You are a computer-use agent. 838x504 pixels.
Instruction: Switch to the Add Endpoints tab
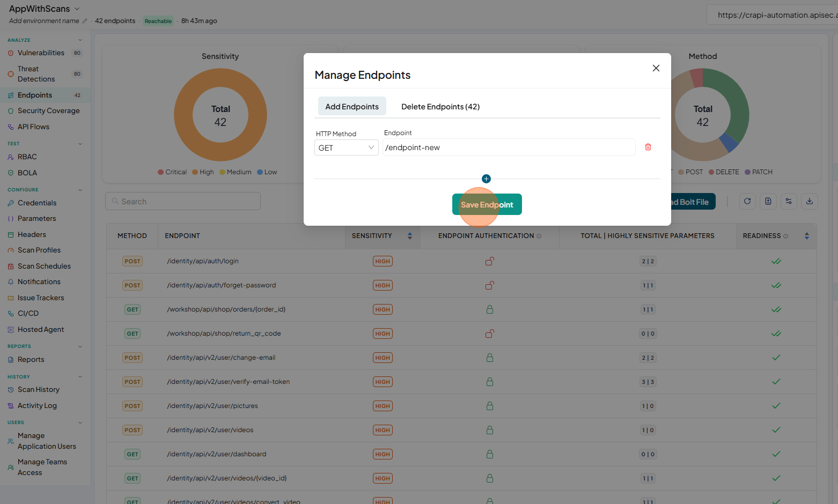(352, 106)
